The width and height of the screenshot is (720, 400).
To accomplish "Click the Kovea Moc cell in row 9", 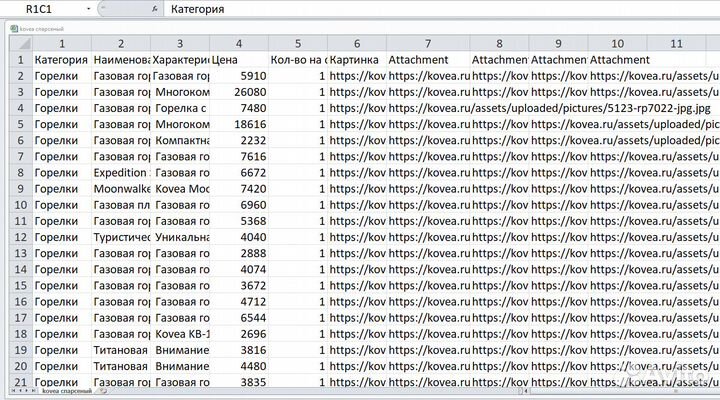I will tap(180, 189).
